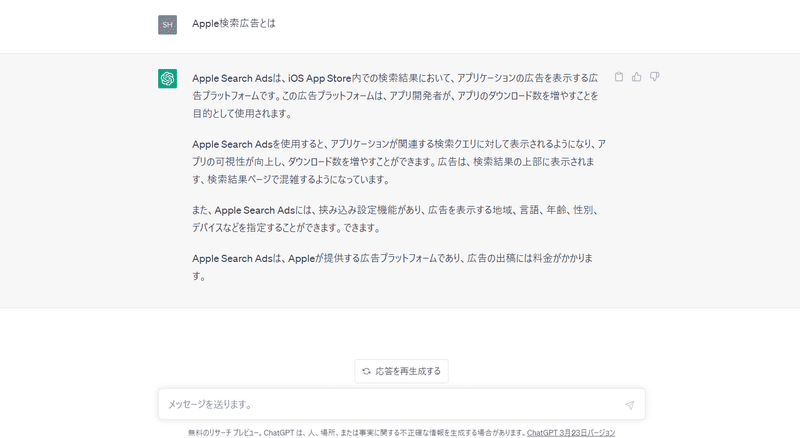Click the paragraph starting また、Apple Search Adsには

[395, 218]
